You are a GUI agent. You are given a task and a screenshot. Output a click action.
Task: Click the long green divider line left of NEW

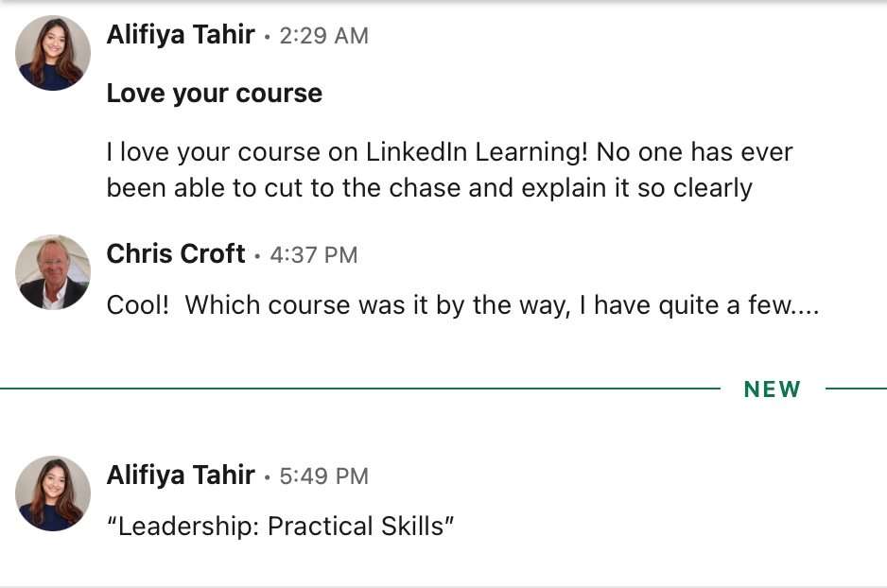[x=359, y=389]
